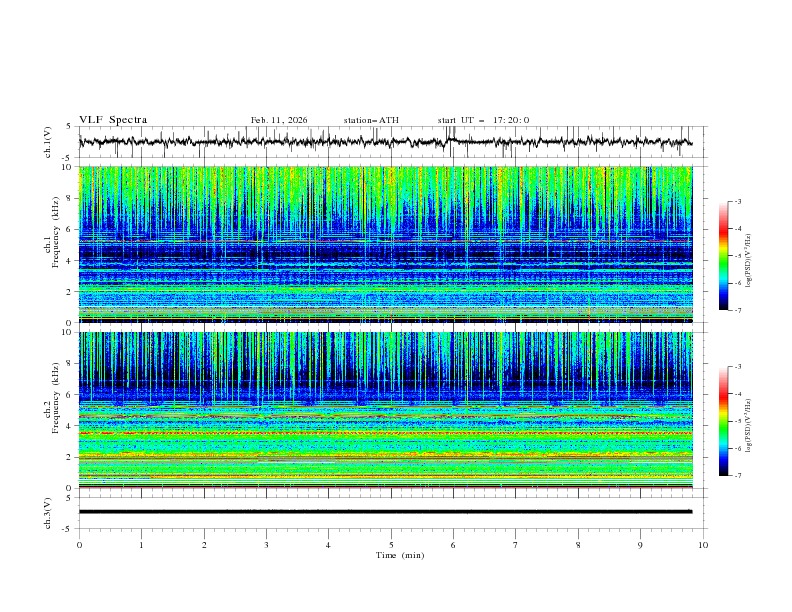Click the "-5" tick on ch.2 color bar
This screenshot has width=792, height=612.
click(738, 421)
